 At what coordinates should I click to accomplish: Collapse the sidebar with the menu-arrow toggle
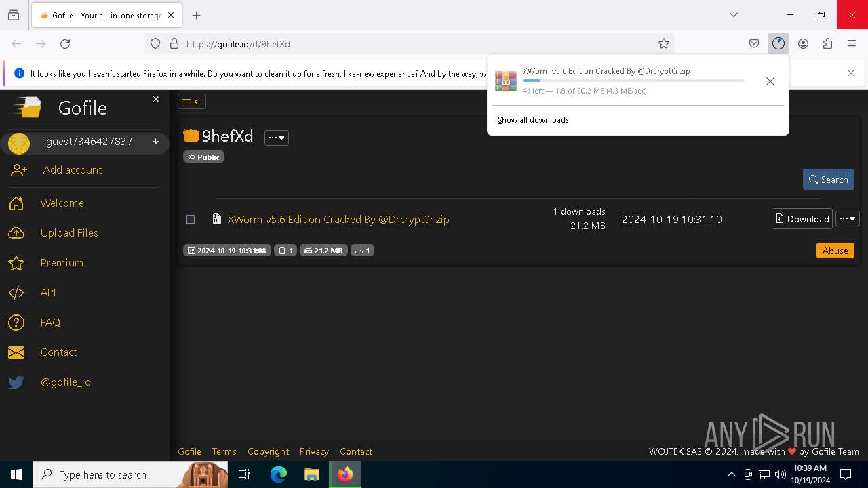[192, 102]
